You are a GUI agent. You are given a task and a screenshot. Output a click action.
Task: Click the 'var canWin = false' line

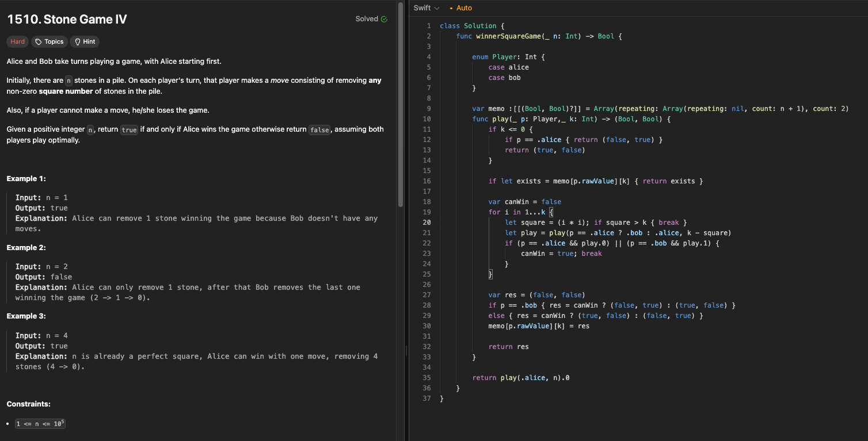pyautogui.click(x=524, y=202)
